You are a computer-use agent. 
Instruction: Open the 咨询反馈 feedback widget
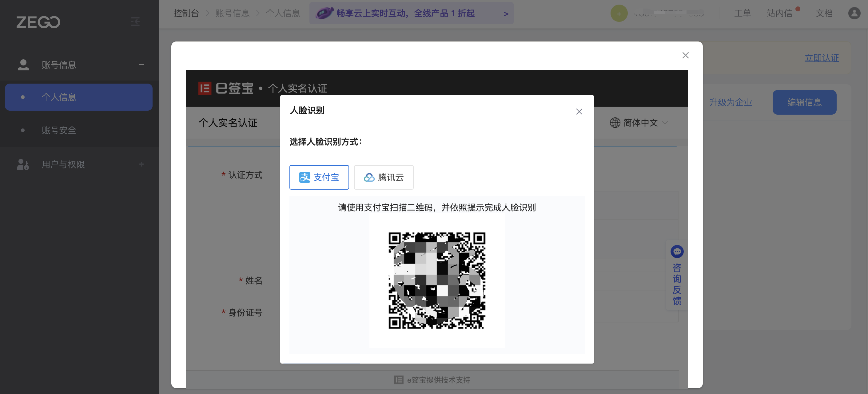[677, 275]
